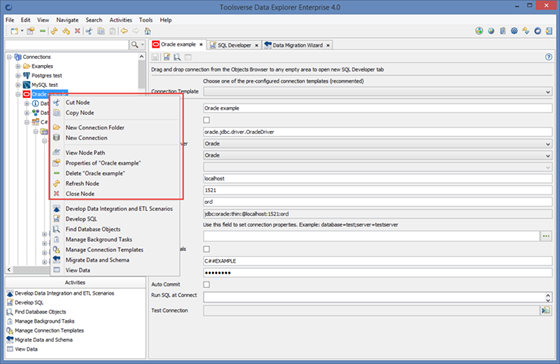
Task: Click the yellow and blue arrows icon top right
Action: point(526,31)
